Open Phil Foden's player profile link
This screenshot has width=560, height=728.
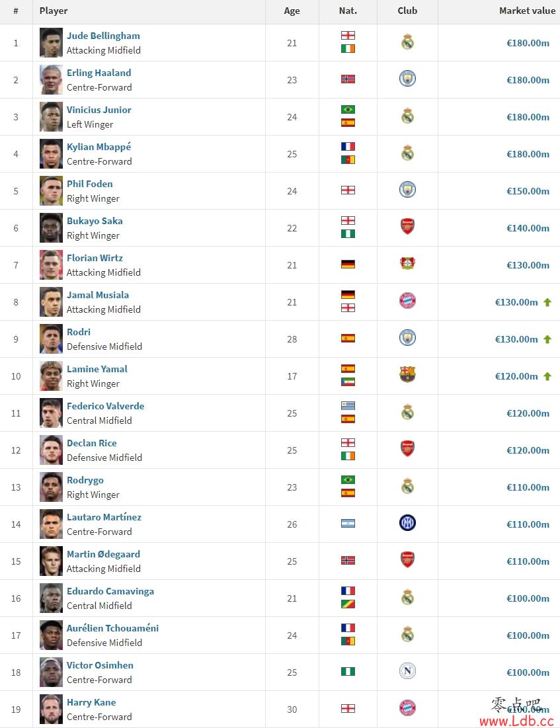pos(90,184)
